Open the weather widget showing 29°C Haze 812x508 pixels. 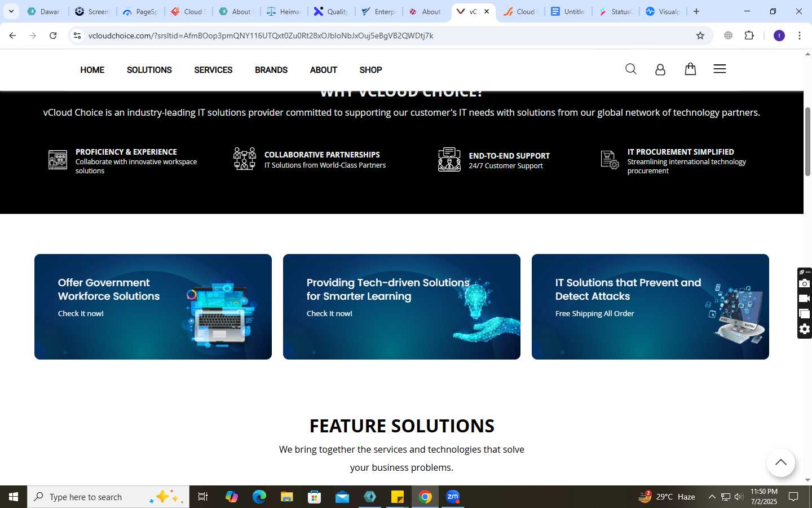(x=667, y=497)
